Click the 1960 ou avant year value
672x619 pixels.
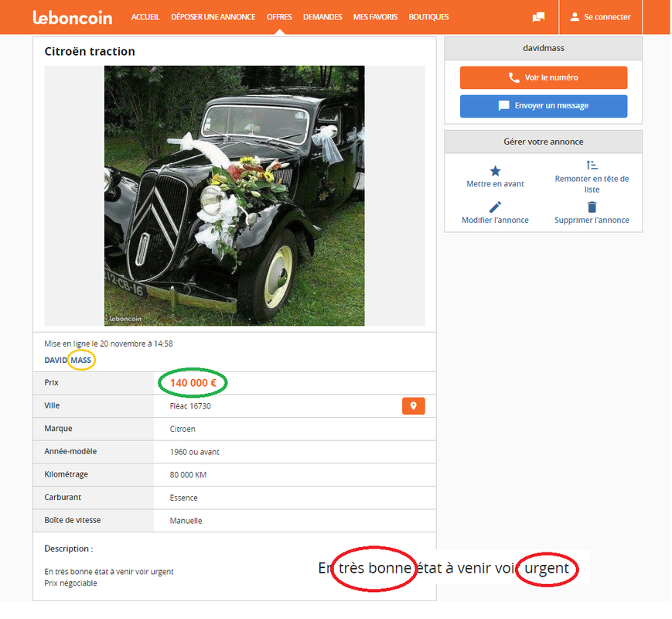(195, 452)
